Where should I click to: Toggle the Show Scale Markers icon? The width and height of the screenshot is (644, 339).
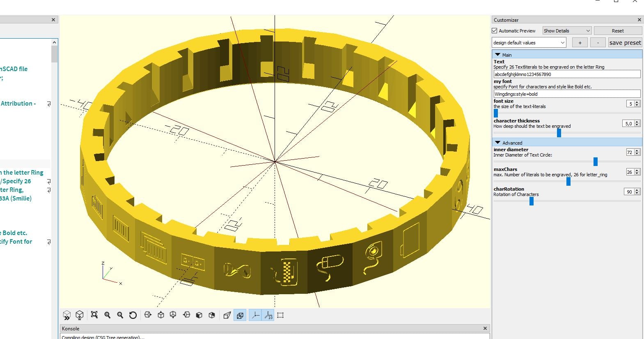tap(268, 315)
